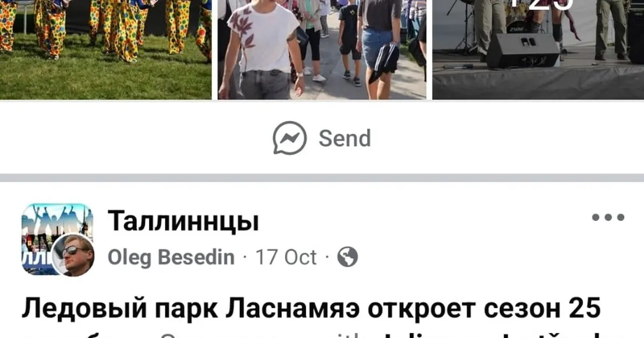
Task: Open the three-dot post options menu
Action: pyautogui.click(x=608, y=218)
